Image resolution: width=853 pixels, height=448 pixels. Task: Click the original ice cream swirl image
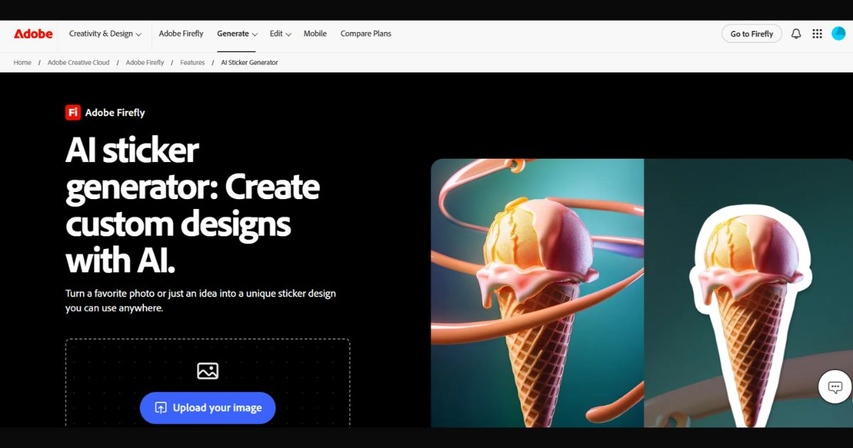click(537, 293)
